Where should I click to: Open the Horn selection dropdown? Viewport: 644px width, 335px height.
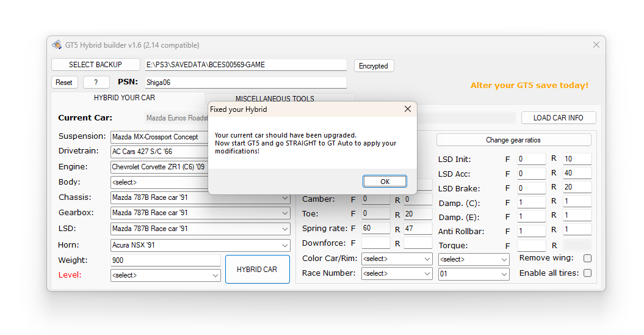200,246
